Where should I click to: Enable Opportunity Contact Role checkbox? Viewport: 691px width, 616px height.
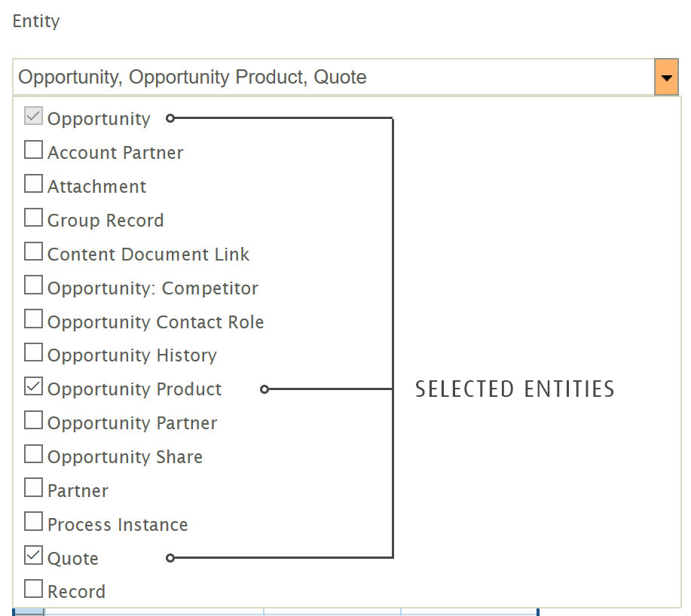click(x=33, y=320)
